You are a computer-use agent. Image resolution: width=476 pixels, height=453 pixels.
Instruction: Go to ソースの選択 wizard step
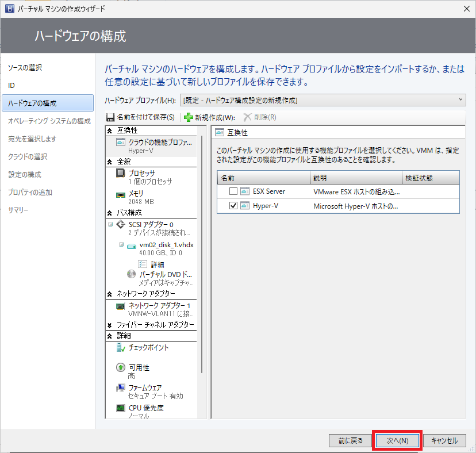click(x=25, y=68)
